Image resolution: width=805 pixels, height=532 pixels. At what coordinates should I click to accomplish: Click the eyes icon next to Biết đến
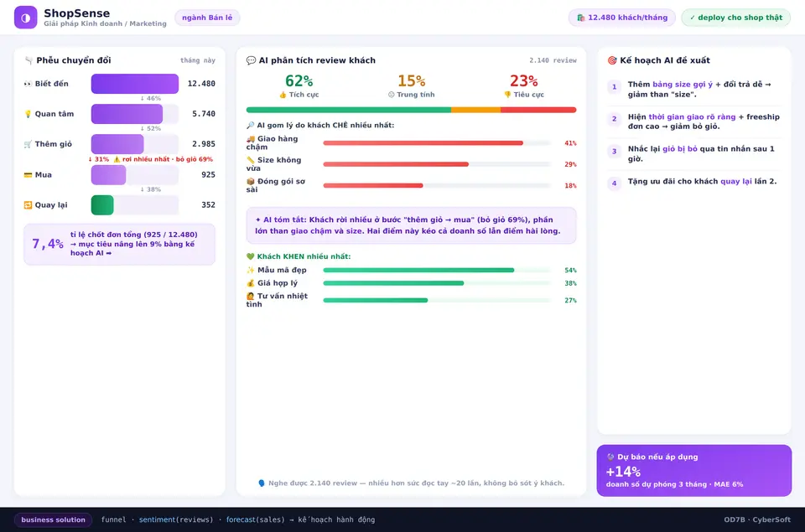(28, 84)
